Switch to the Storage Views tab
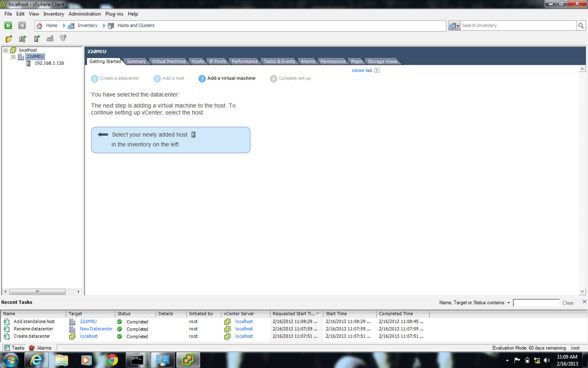Viewport: 588px width, 368px height. point(382,61)
